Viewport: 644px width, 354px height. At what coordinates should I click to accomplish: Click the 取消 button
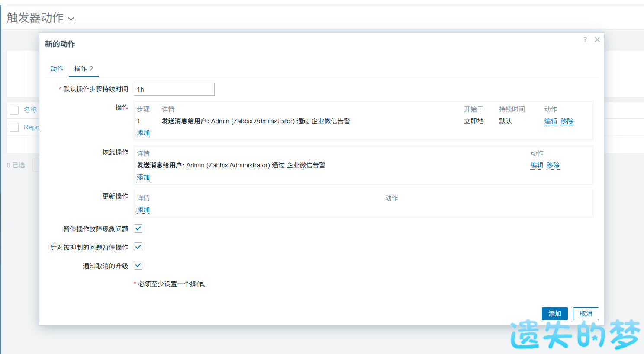pyautogui.click(x=586, y=314)
